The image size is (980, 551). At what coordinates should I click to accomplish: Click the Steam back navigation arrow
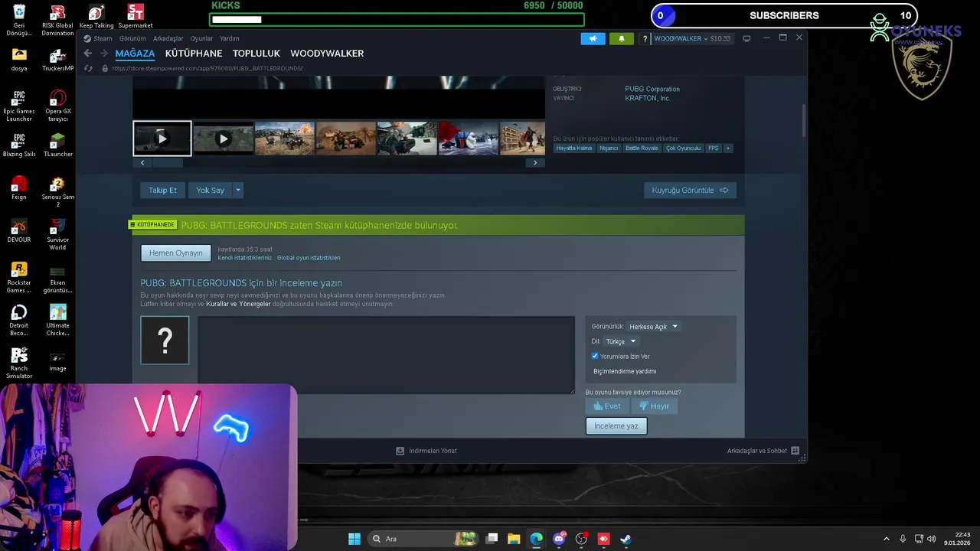pos(87,53)
